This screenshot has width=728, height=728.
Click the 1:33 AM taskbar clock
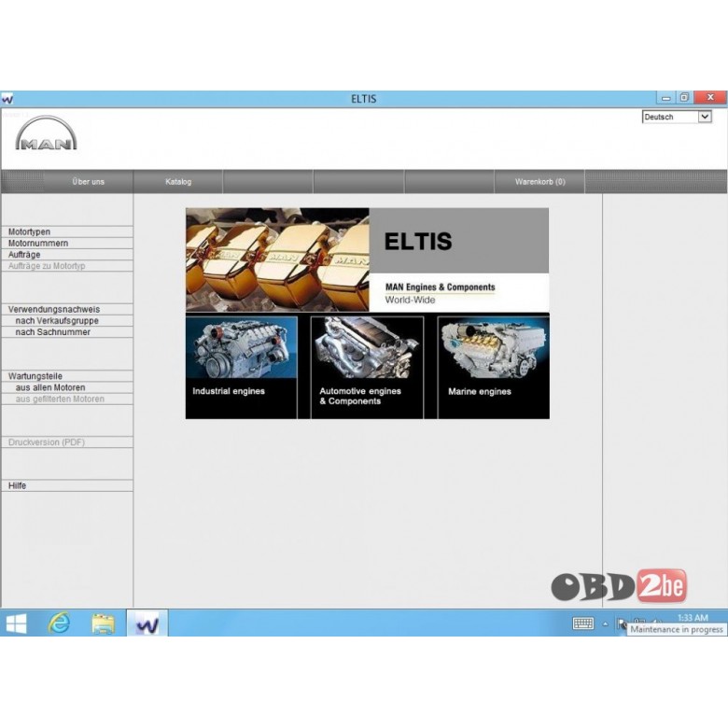point(693,618)
